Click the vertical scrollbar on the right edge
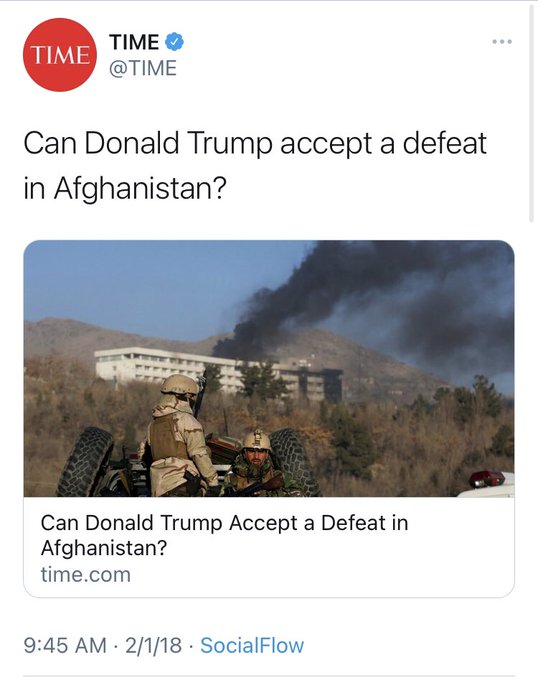 click(x=532, y=113)
